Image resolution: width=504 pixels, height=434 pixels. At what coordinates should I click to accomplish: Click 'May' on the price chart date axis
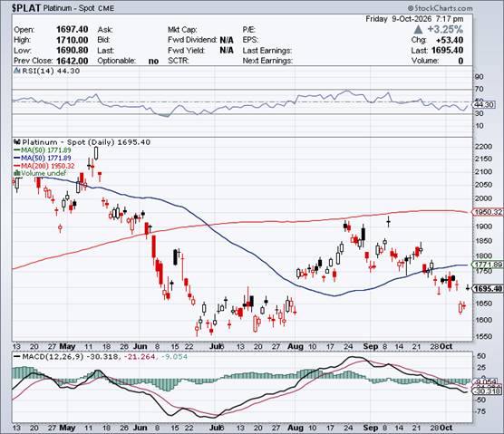(67, 347)
